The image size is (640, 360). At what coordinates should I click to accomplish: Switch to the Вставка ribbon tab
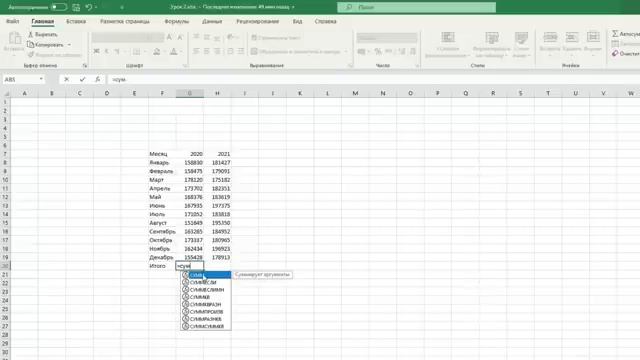click(76, 21)
